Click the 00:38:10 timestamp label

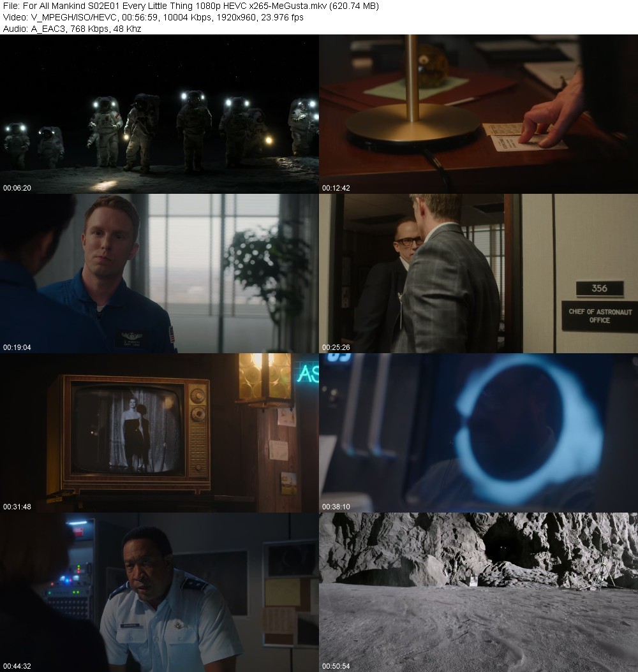pos(336,507)
